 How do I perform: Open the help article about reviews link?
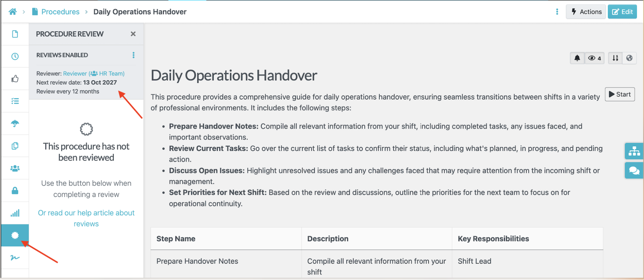point(86,218)
